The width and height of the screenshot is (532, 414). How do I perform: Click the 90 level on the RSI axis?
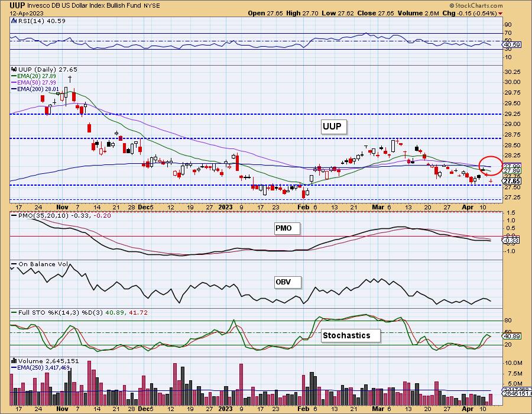pos(508,25)
